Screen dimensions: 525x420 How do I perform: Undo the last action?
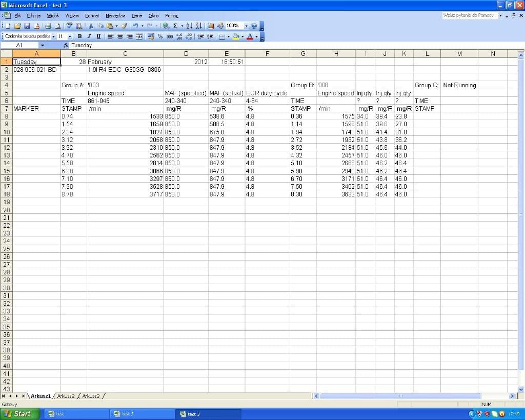coord(135,26)
